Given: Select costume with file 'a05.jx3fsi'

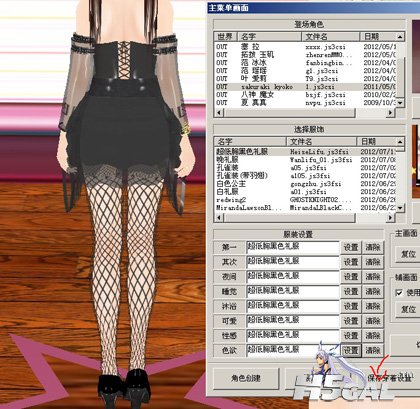Looking at the screenshot, I should click(x=305, y=168).
